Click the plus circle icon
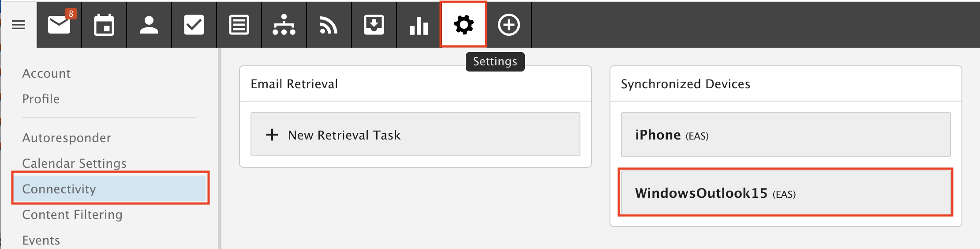Image resolution: width=980 pixels, height=249 pixels. pos(509,25)
